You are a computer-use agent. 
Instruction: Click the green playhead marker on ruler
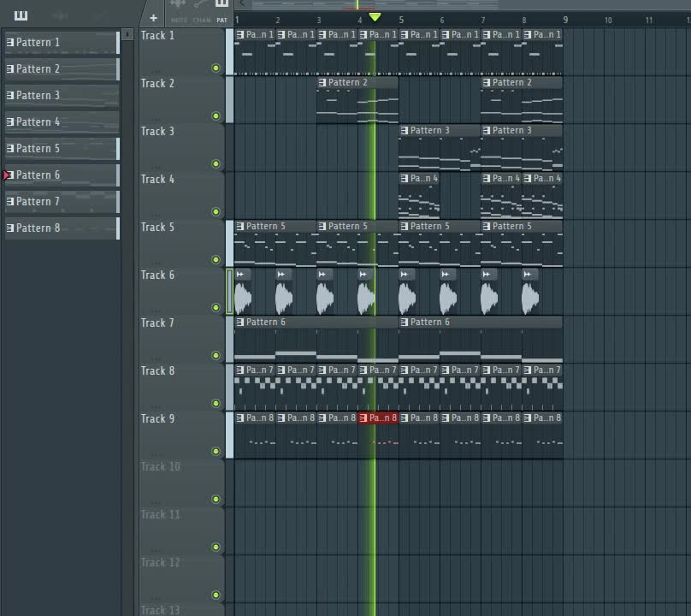375,17
